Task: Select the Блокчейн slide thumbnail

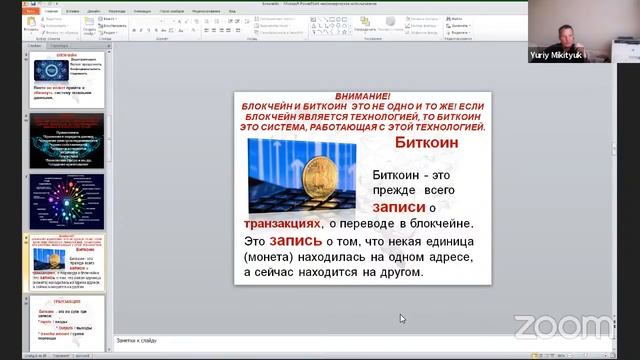Action: (67, 80)
